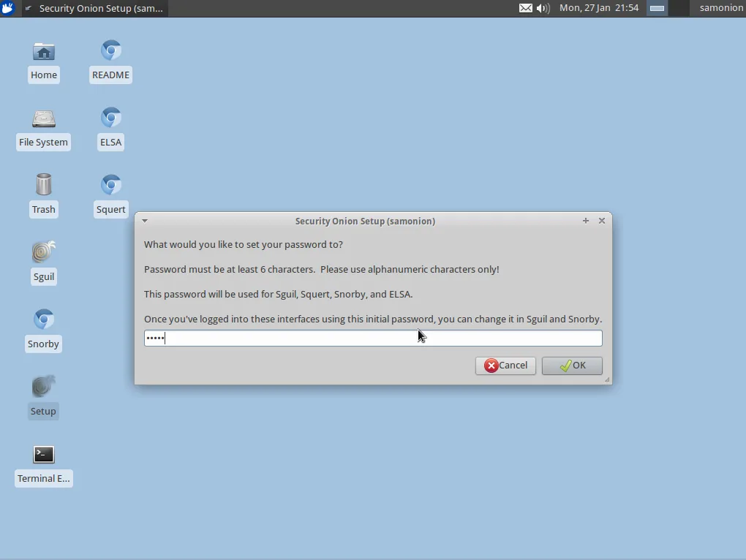Click the Security Onion Setup dialog title
The width and height of the screenshot is (746, 560).
(365, 221)
